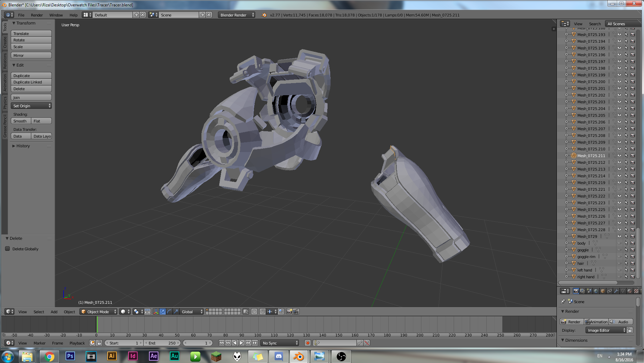Click the current frame number field
The width and height of the screenshot is (644, 363).
[x=198, y=343]
